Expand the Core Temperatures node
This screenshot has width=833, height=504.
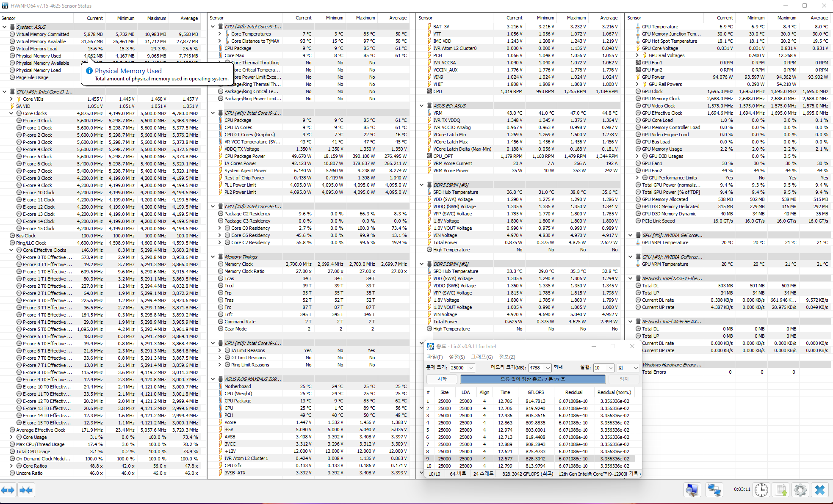point(220,34)
